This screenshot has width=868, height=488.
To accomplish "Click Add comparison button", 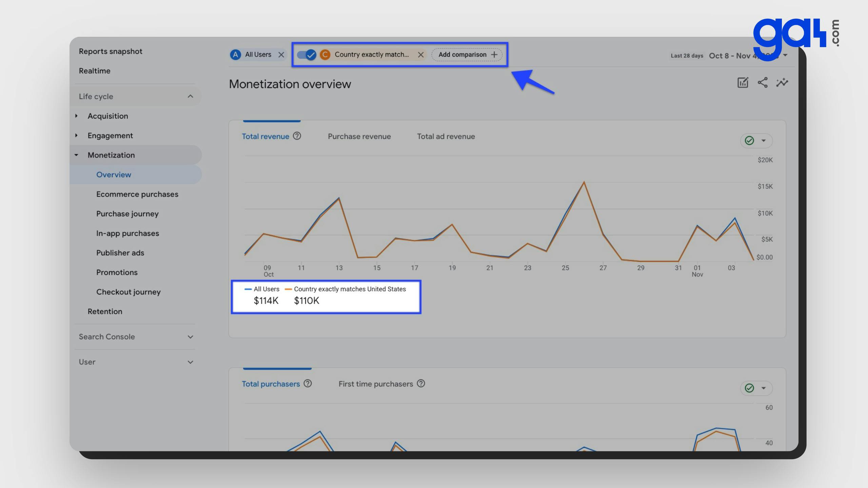I will coord(467,55).
